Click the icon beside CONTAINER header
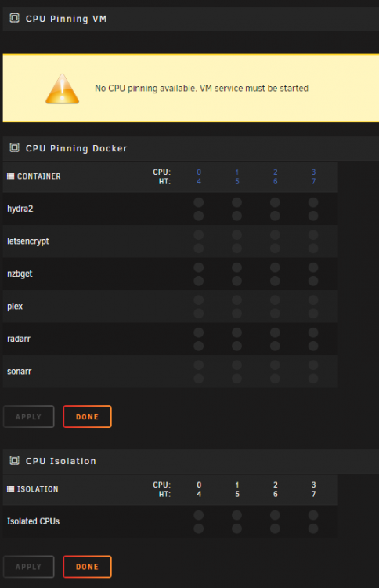 tap(10, 176)
